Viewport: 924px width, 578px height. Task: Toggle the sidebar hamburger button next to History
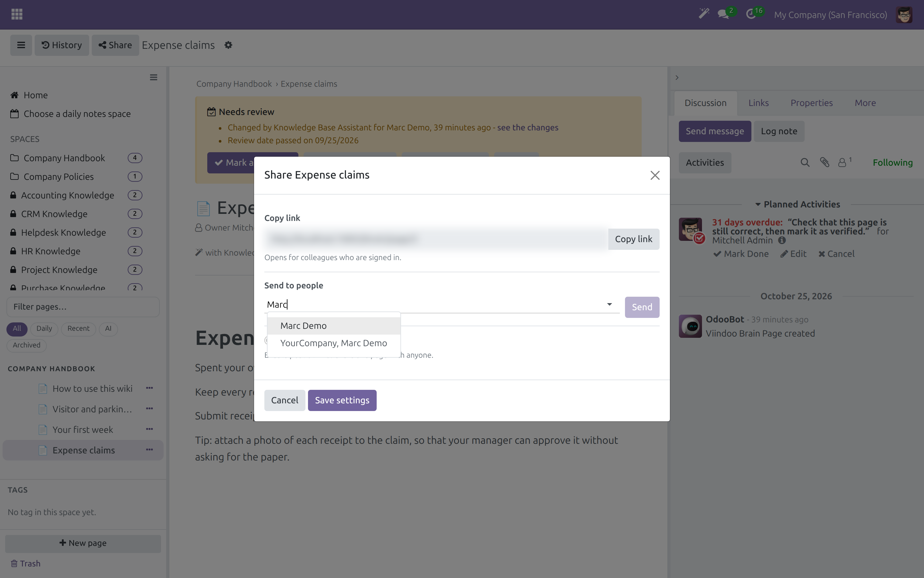[x=21, y=45]
